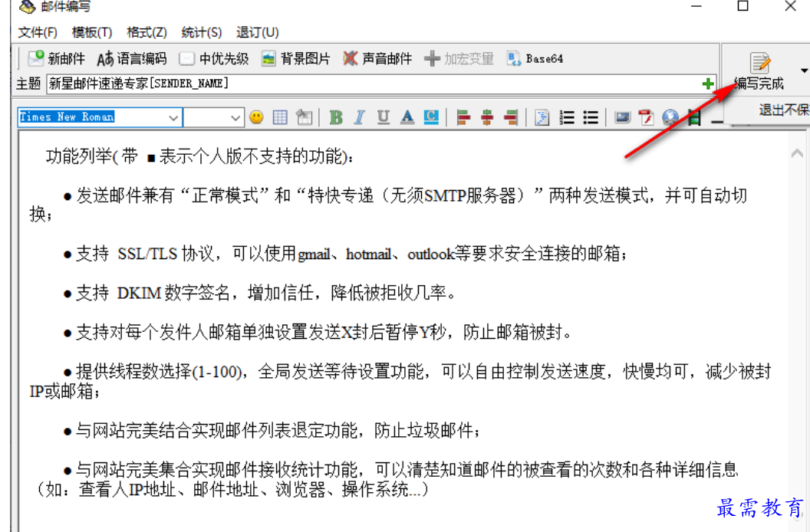Open Base64 encoding tool
Screen dimensions: 810x532
coord(535,59)
